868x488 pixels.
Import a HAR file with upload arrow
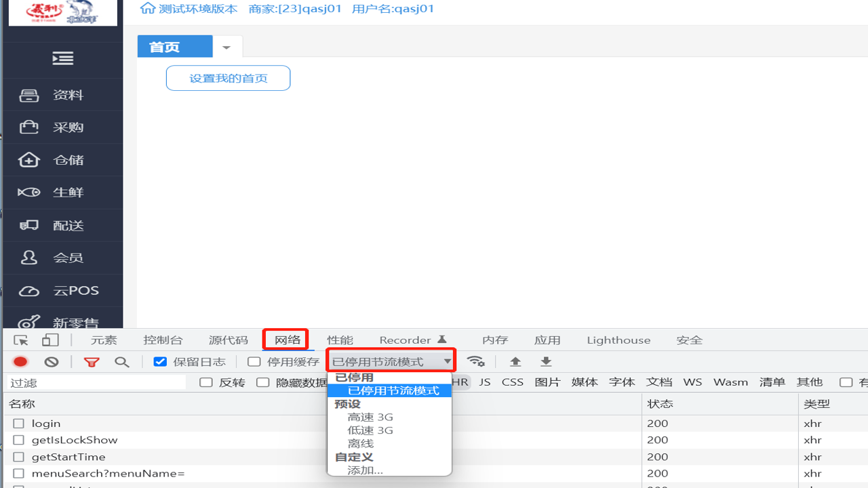tap(515, 361)
